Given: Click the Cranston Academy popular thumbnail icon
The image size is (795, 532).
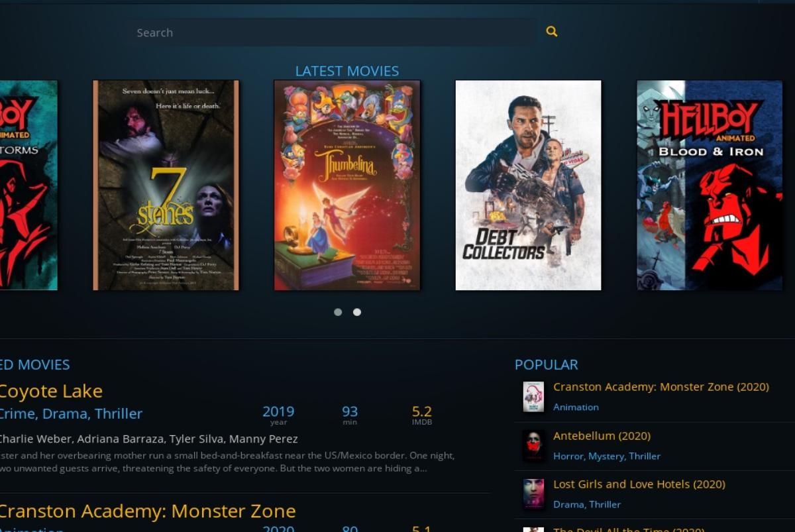Looking at the screenshot, I should pos(533,397).
